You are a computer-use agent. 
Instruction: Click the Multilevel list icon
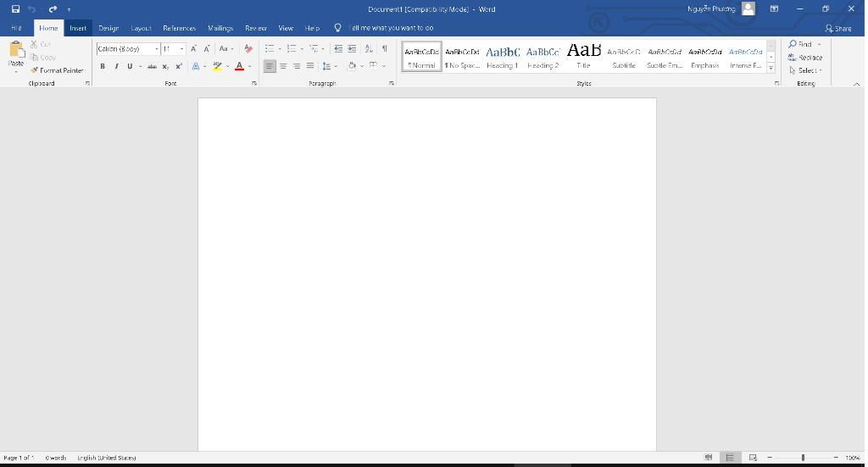314,48
